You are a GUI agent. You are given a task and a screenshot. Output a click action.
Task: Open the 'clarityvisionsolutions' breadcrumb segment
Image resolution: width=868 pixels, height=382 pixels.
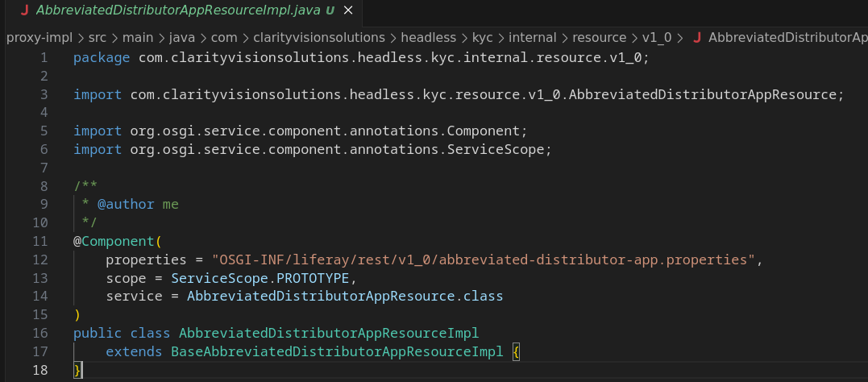(319, 38)
